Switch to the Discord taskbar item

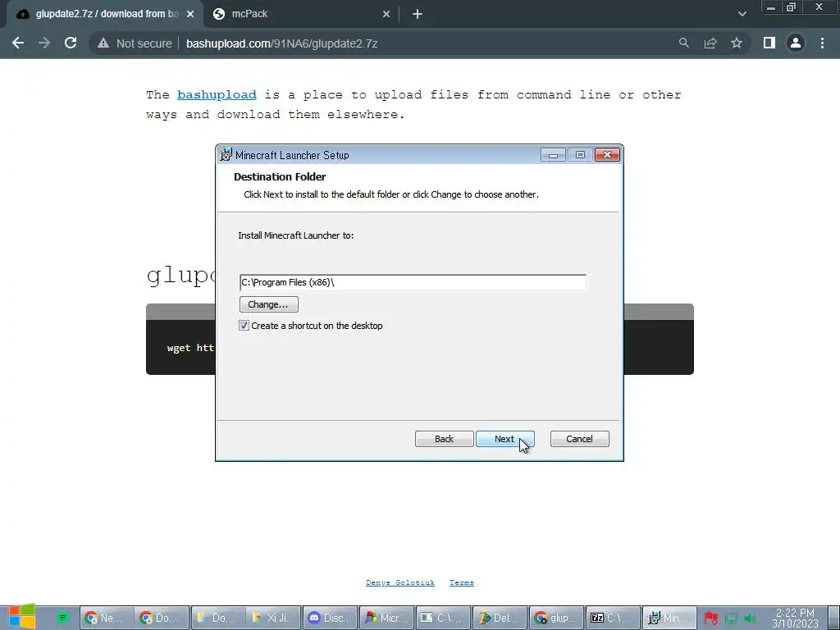pyautogui.click(x=330, y=618)
